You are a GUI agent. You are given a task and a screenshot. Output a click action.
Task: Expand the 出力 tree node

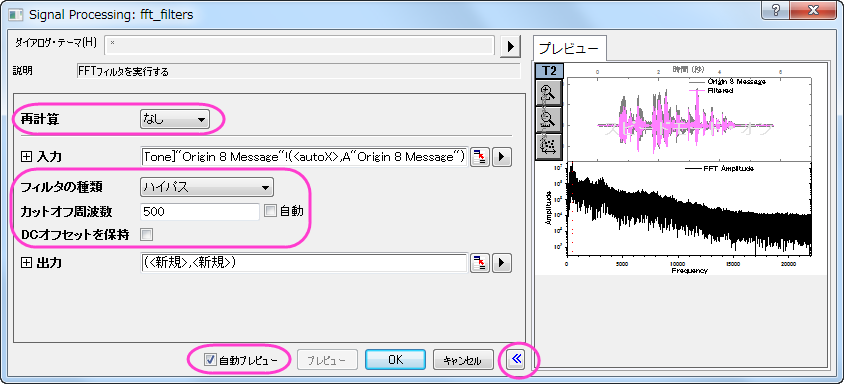(x=26, y=263)
